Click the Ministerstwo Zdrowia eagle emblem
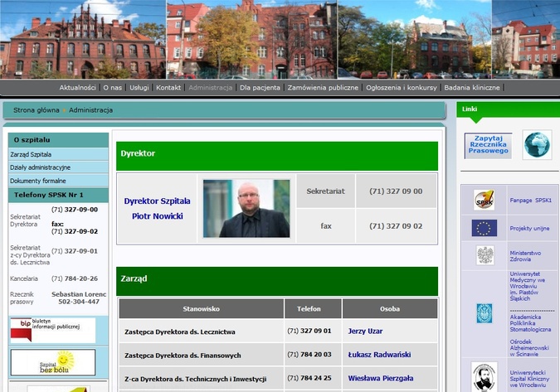Image resolution: width=560 pixels, height=392 pixels. pyautogui.click(x=485, y=255)
